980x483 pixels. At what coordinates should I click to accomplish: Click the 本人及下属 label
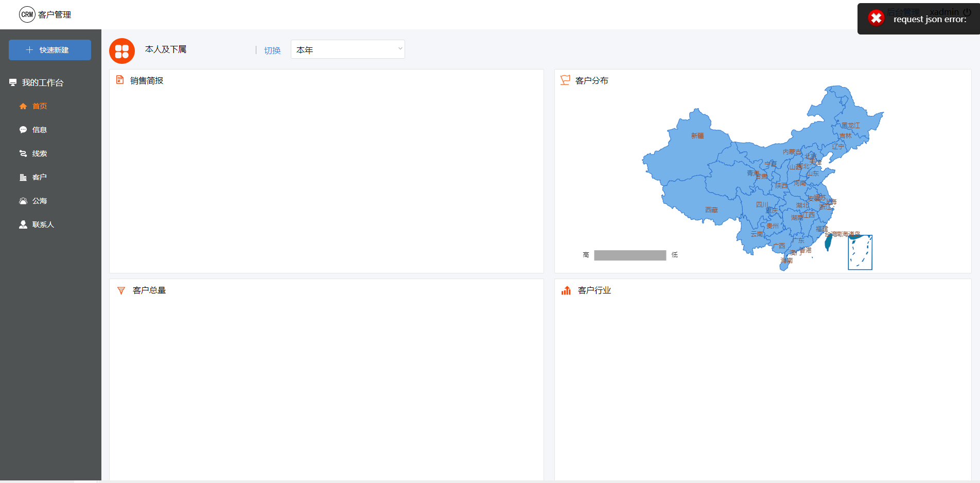pos(166,49)
